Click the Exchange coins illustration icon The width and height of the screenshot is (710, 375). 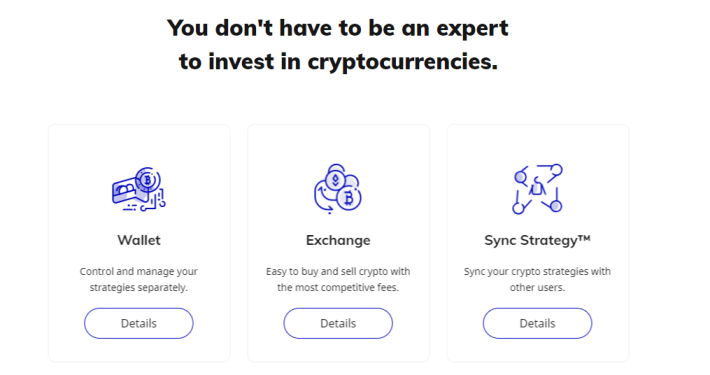click(x=338, y=189)
